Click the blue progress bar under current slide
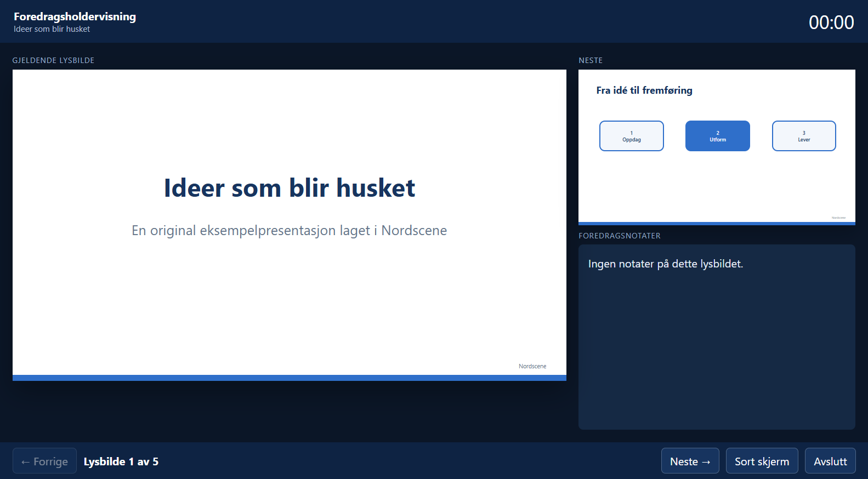 tap(290, 378)
